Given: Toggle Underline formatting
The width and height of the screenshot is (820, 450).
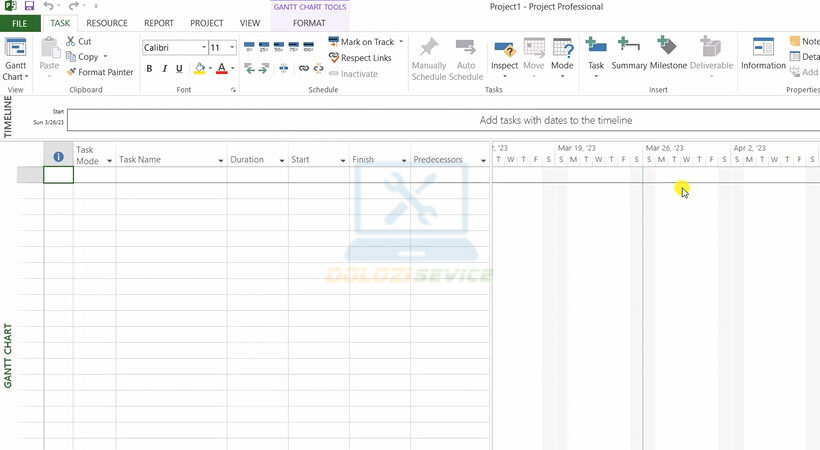Looking at the screenshot, I should (x=179, y=69).
